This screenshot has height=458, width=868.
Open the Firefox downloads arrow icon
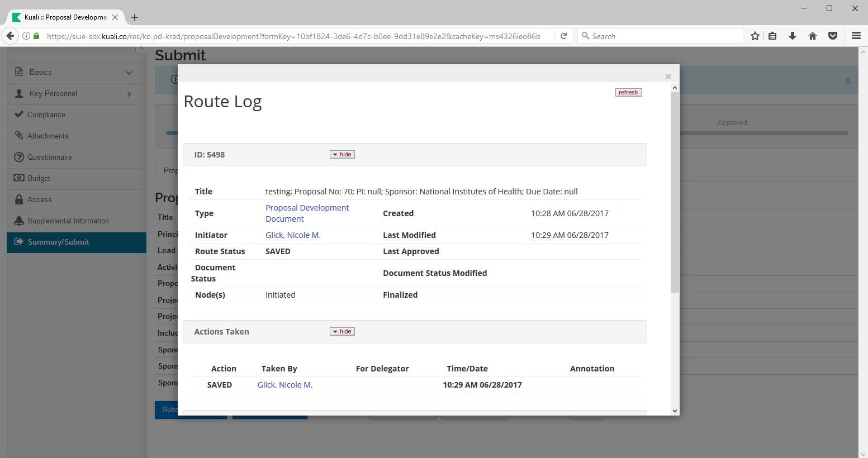(x=793, y=36)
